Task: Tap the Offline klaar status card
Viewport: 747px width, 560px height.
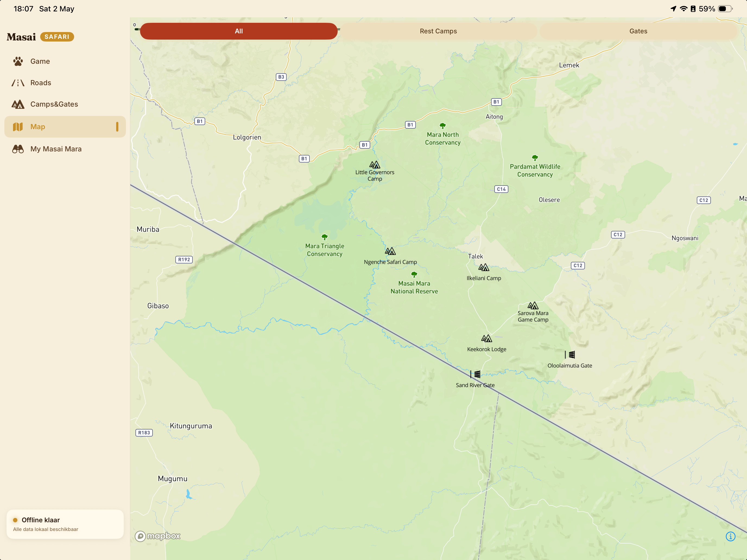Action: (x=65, y=524)
